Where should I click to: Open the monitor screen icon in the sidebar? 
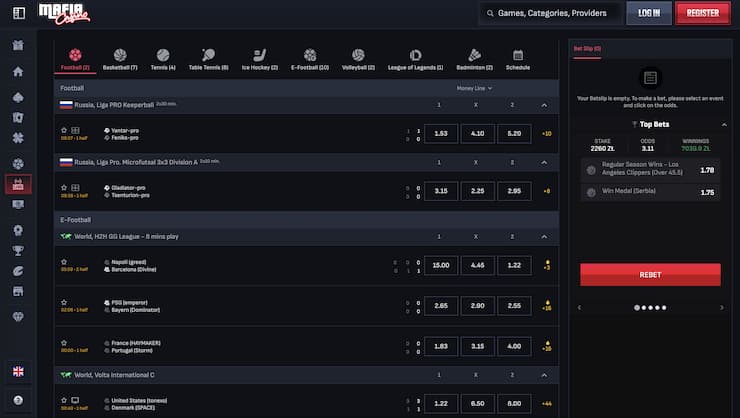(x=18, y=204)
